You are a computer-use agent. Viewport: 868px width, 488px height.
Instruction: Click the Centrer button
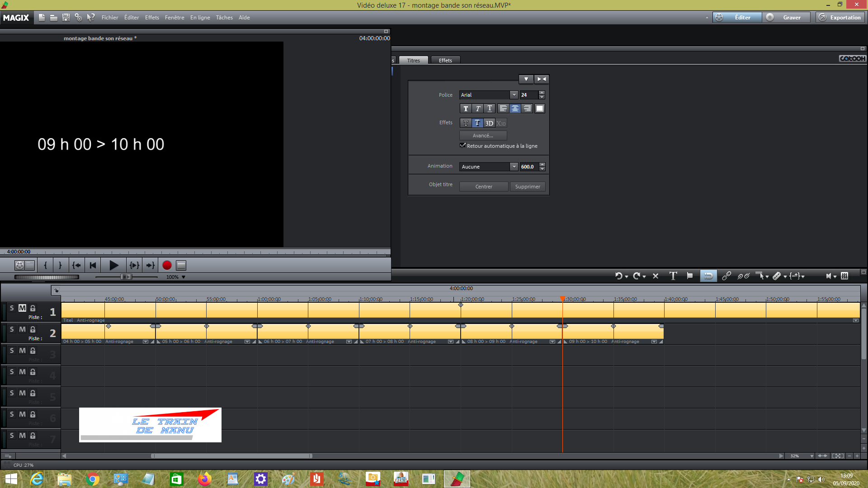483,187
